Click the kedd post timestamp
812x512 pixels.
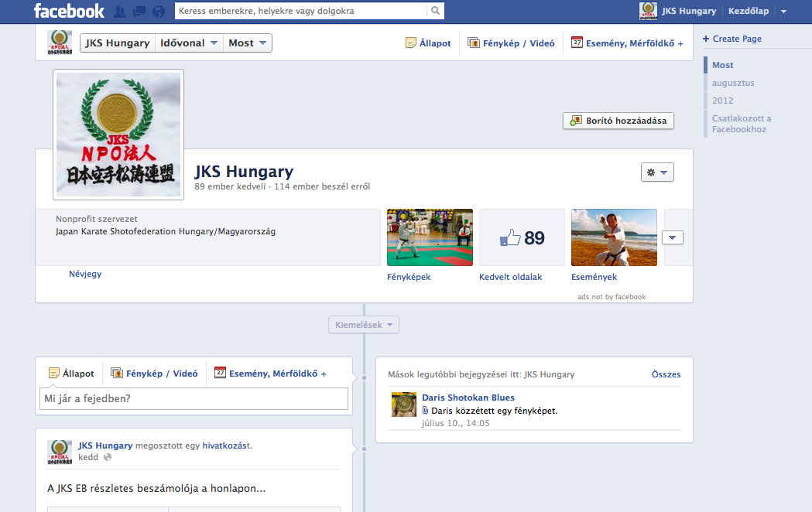88,457
